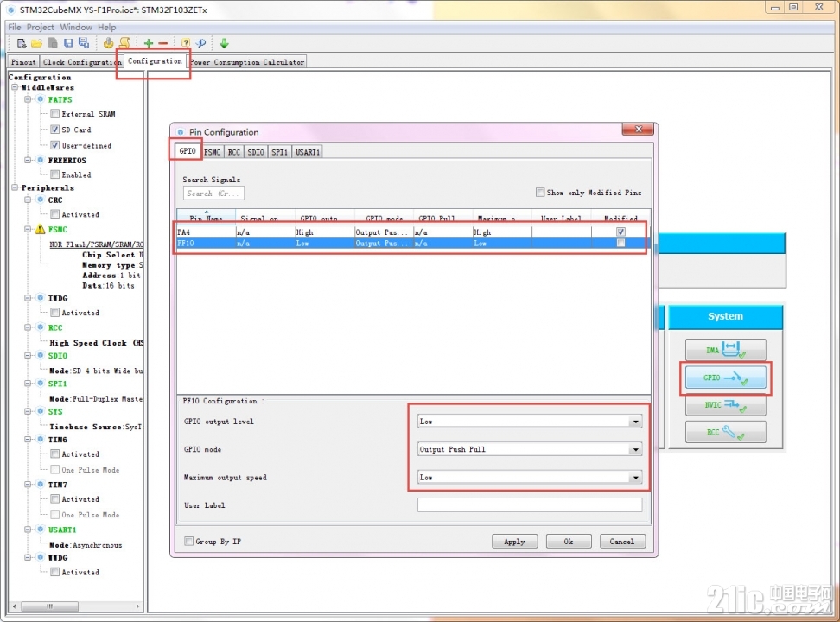Open project with the yellow folder icon

[36, 43]
